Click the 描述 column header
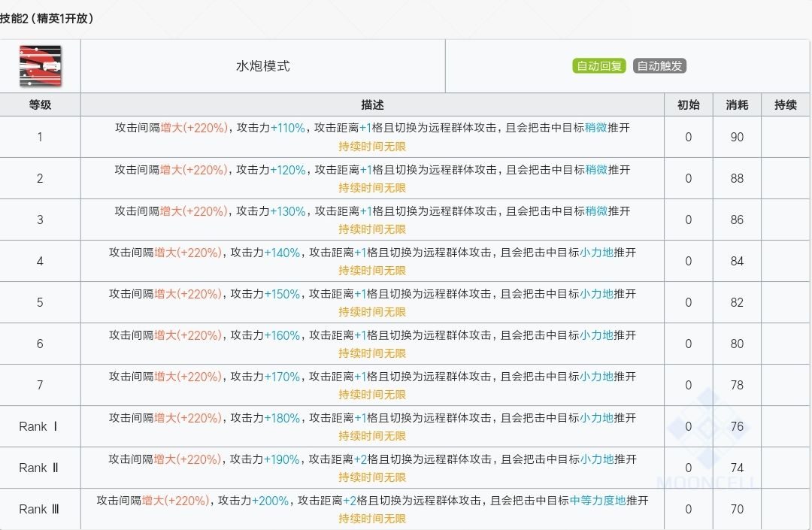Screen dimensions: 812x530 pos(372,105)
